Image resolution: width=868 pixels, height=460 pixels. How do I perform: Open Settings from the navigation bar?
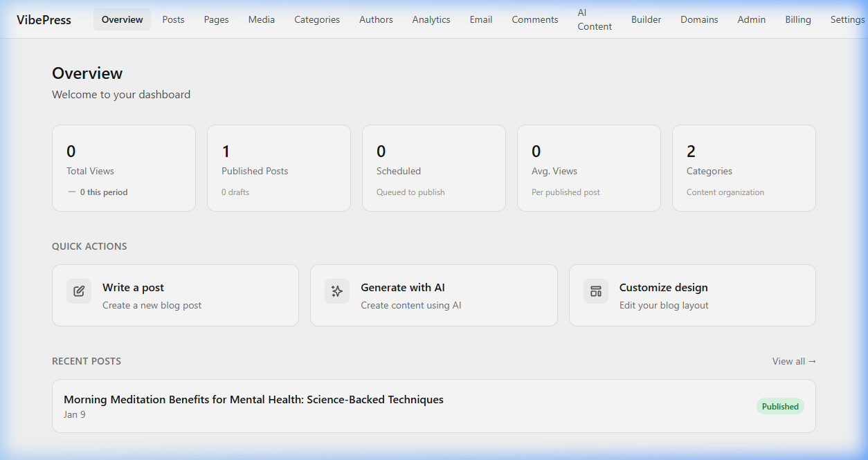pyautogui.click(x=847, y=19)
